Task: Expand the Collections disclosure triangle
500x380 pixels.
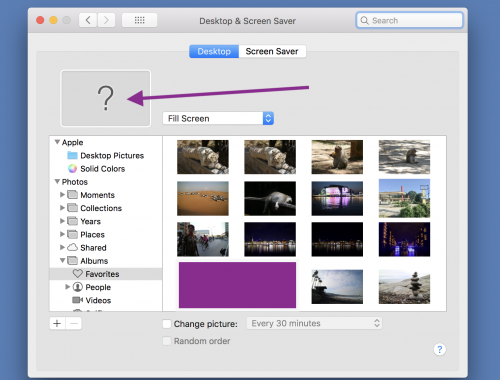Action: click(62, 208)
